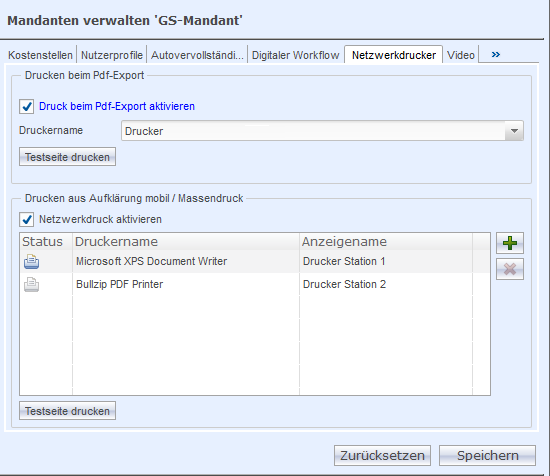Click Testseite drucken in Pdf-Export section
Image resolution: width=550 pixels, height=476 pixels.
click(67, 157)
